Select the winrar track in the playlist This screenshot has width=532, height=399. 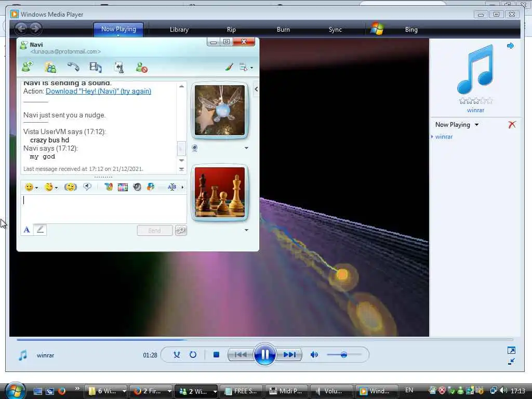[x=444, y=137]
